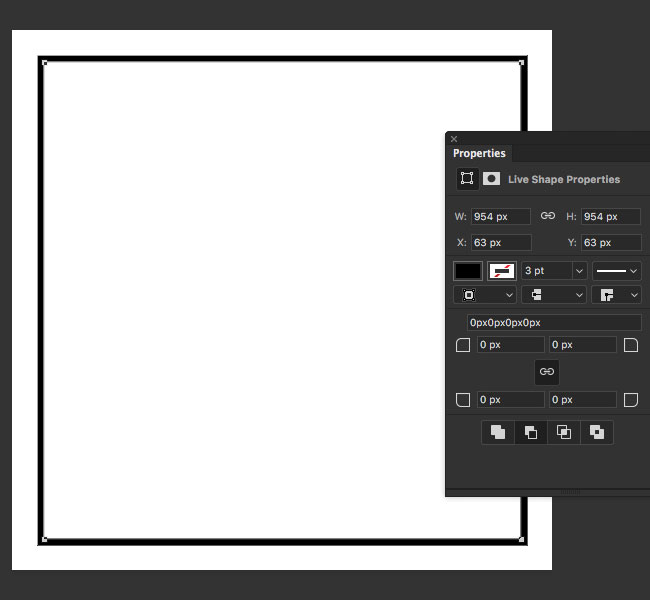Click the Live Shape Properties icon

tap(467, 179)
